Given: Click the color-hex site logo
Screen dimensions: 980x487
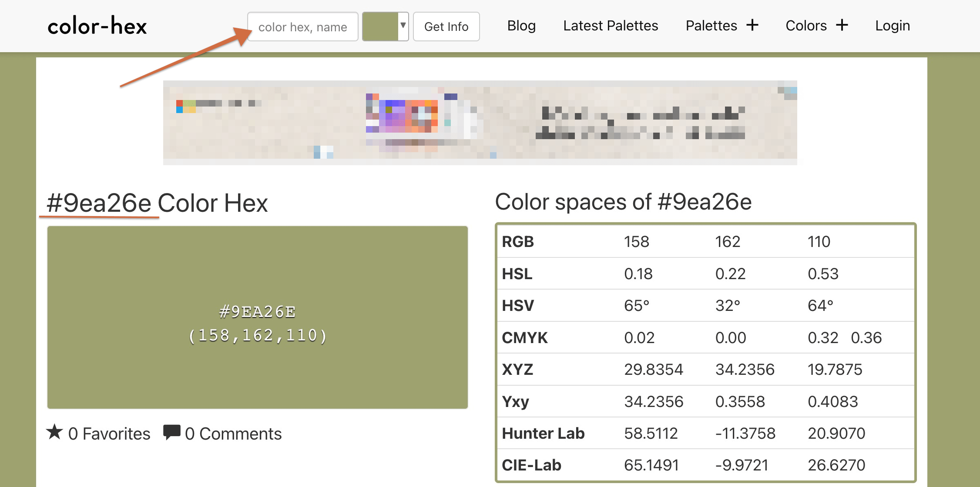Looking at the screenshot, I should [x=97, y=26].
